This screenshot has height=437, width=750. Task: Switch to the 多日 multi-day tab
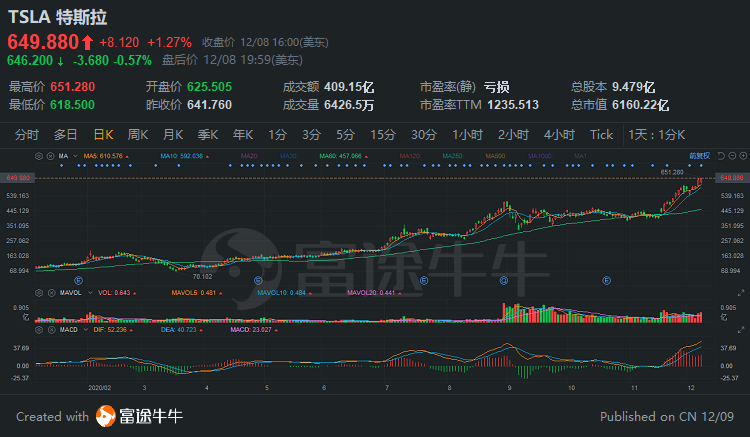(66, 135)
